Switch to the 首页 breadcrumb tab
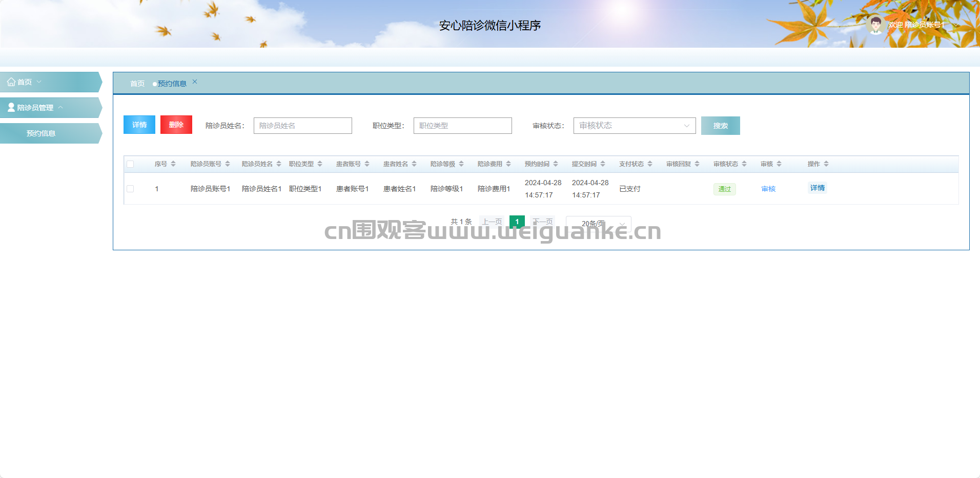Screen dimensions: 980x478 (137, 84)
